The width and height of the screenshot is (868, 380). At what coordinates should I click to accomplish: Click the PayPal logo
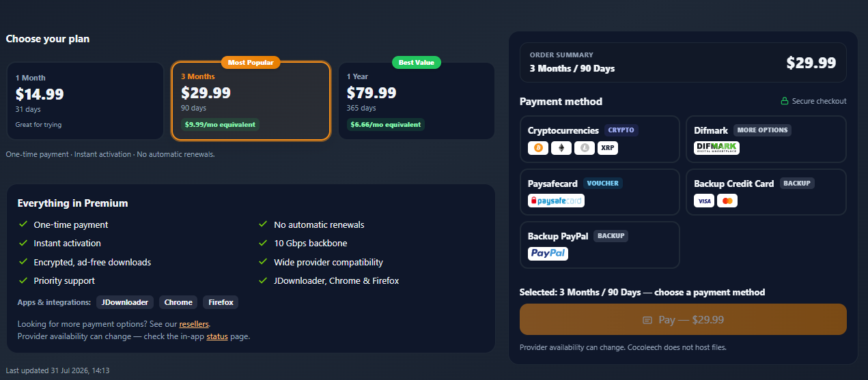pyautogui.click(x=548, y=254)
